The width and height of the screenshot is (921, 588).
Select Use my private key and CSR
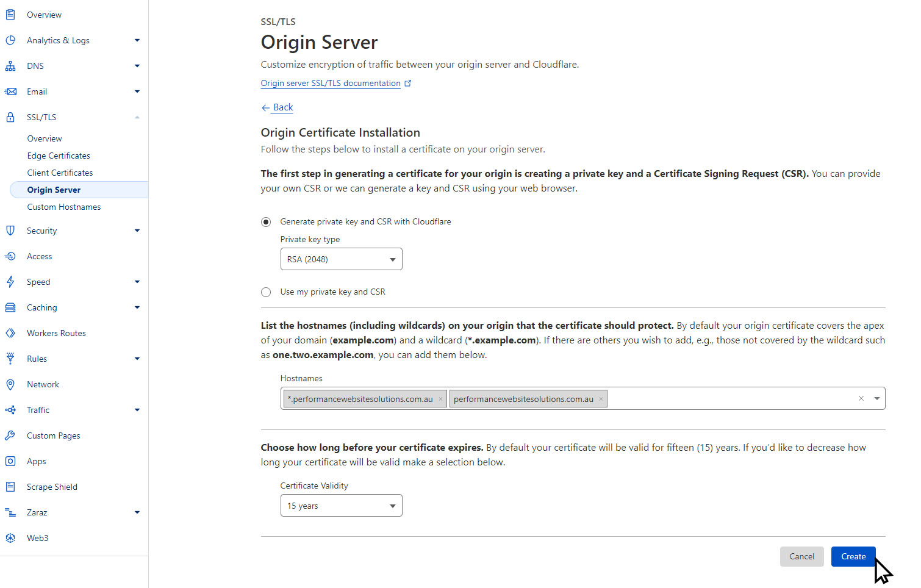click(x=266, y=292)
